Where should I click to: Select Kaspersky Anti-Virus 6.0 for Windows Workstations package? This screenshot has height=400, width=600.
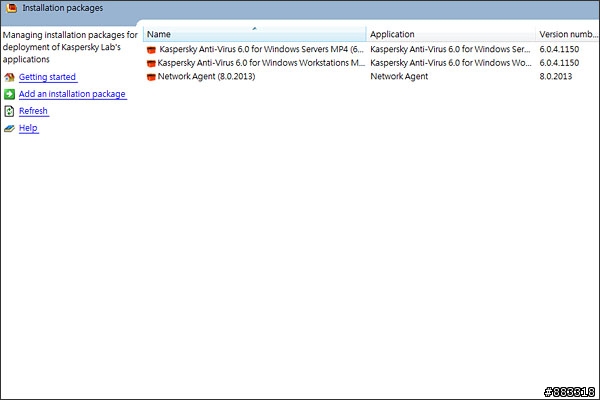click(x=261, y=63)
